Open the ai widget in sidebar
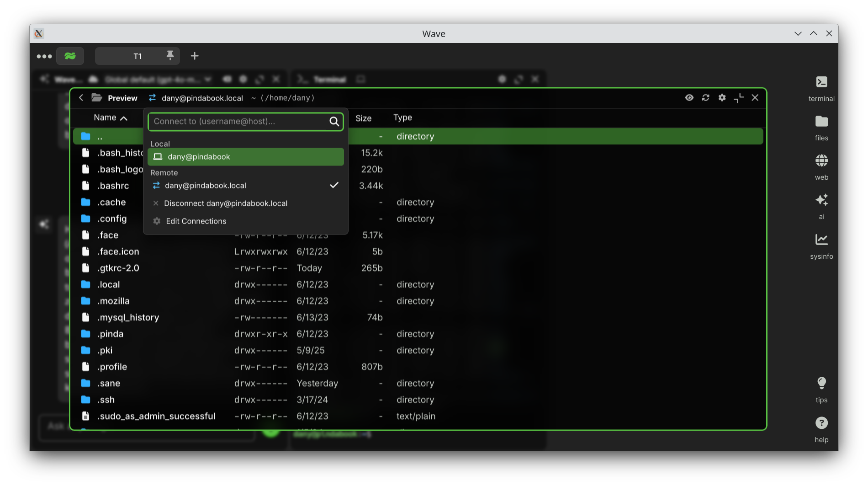 click(821, 207)
